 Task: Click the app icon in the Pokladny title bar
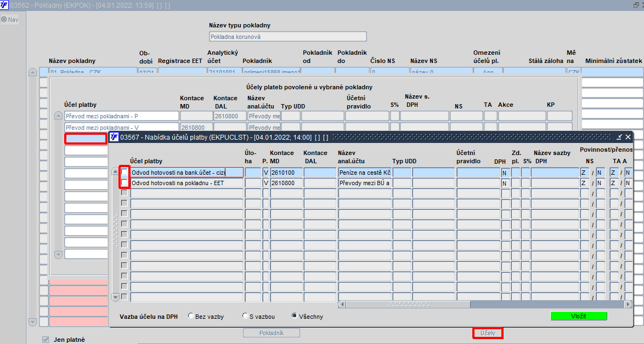point(4,5)
